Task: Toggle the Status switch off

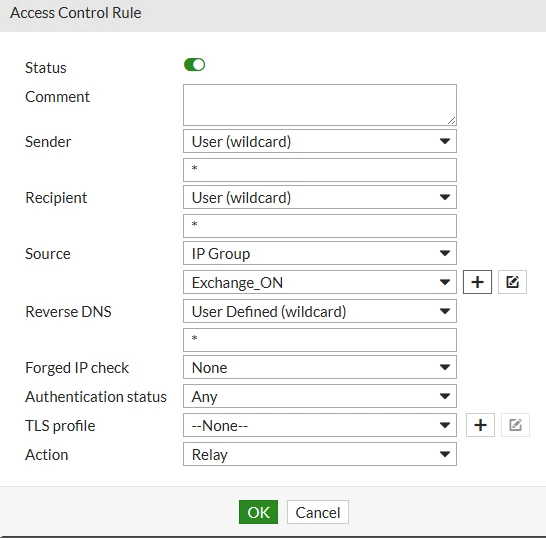Action: pos(194,65)
